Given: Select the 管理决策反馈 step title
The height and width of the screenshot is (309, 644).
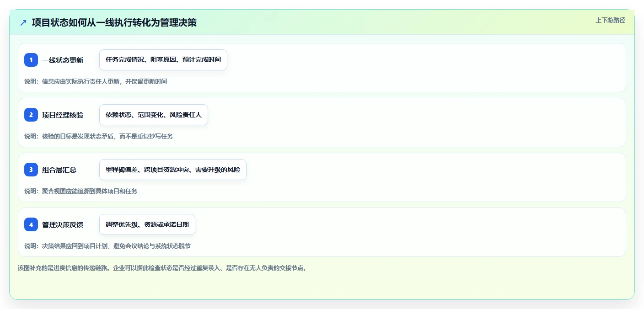Looking at the screenshot, I should [63, 225].
